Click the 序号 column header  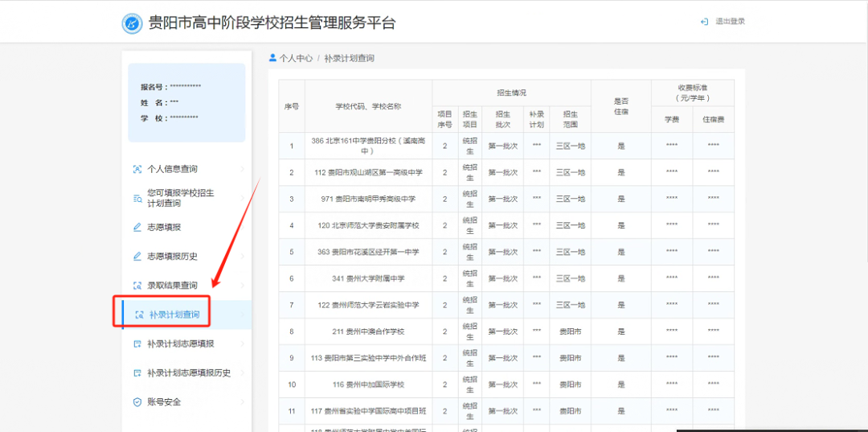(291, 105)
